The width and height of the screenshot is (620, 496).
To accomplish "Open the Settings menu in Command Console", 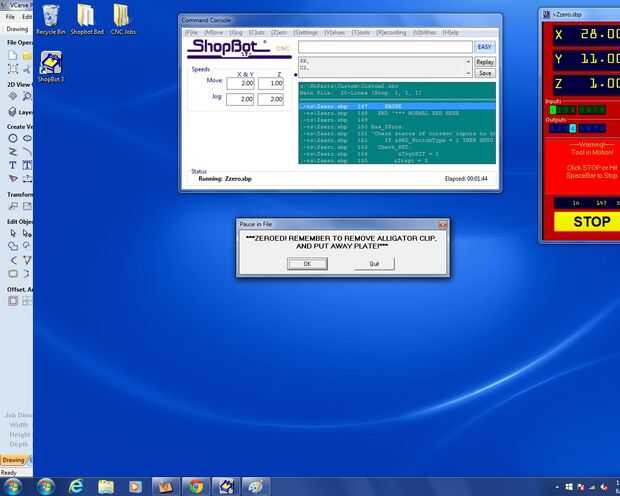I will click(306, 32).
